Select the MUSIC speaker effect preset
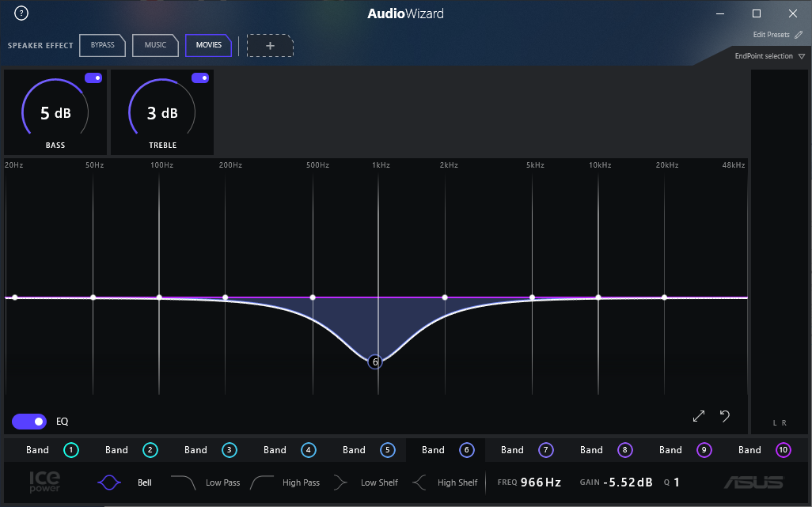 click(155, 45)
